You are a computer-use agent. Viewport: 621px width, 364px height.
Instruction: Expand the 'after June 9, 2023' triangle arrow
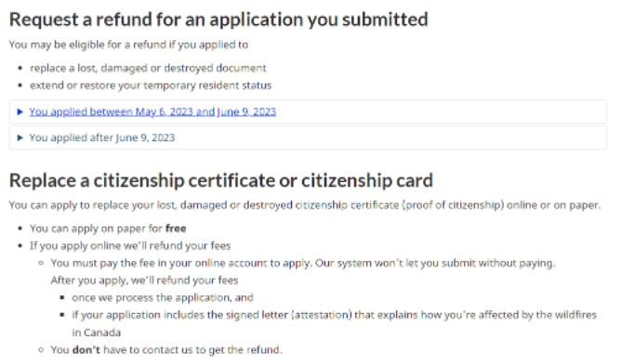click(x=20, y=137)
